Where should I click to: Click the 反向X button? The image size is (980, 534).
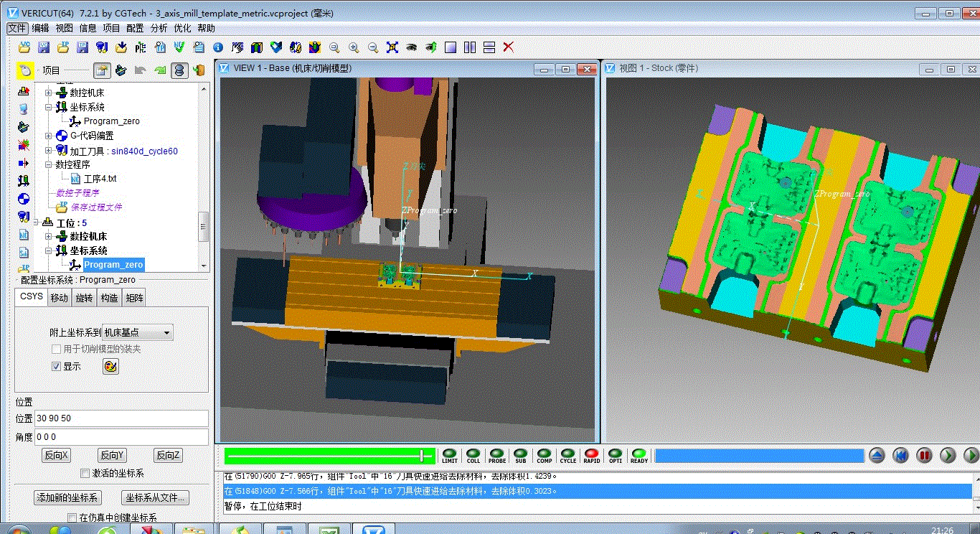pyautogui.click(x=56, y=455)
